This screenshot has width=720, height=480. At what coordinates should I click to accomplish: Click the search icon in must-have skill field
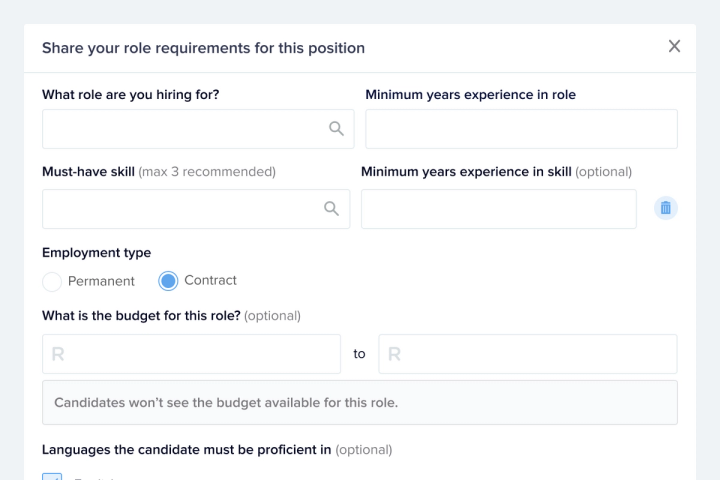pyautogui.click(x=331, y=209)
